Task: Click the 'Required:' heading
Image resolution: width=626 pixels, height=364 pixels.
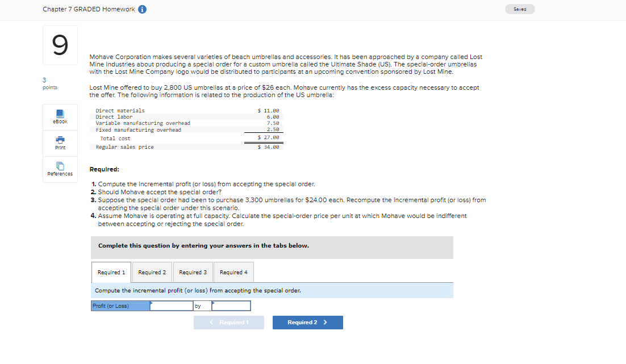Action: 104,169
